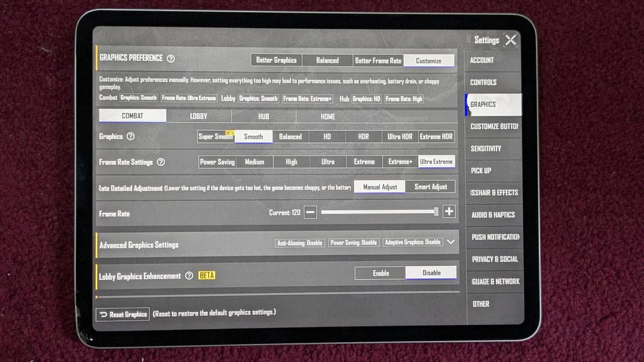The width and height of the screenshot is (644, 362).
Task: Switch to the HUB tab
Action: click(263, 116)
